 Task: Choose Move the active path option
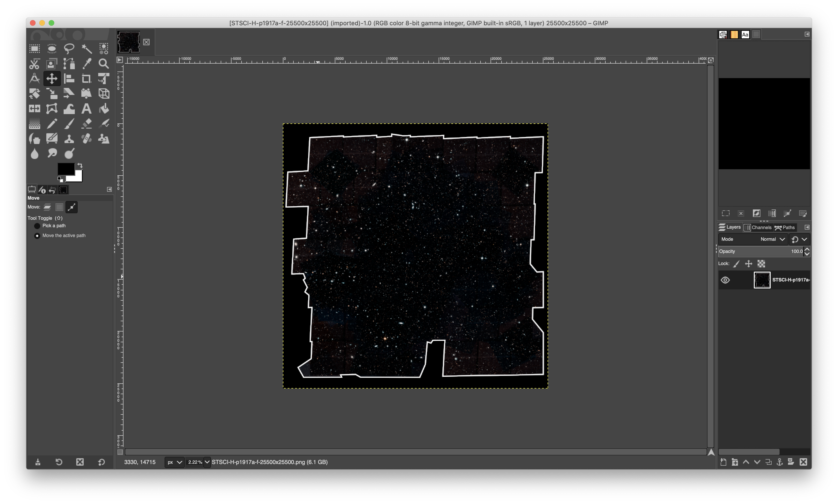[37, 236]
